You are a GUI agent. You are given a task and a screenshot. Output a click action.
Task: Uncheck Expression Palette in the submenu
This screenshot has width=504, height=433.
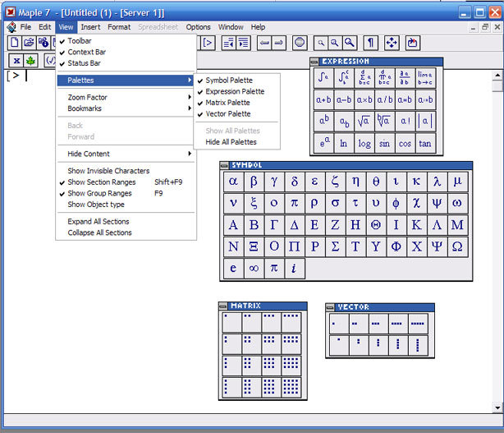click(237, 92)
